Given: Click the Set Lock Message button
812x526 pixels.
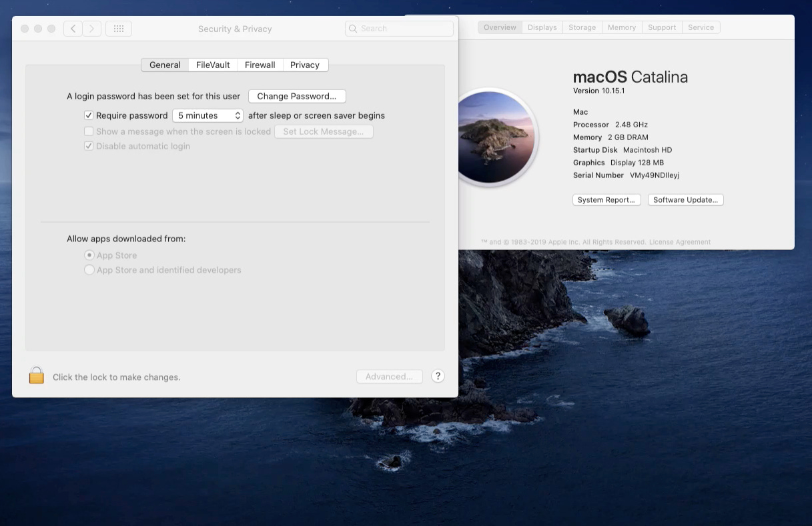Looking at the screenshot, I should (x=324, y=131).
